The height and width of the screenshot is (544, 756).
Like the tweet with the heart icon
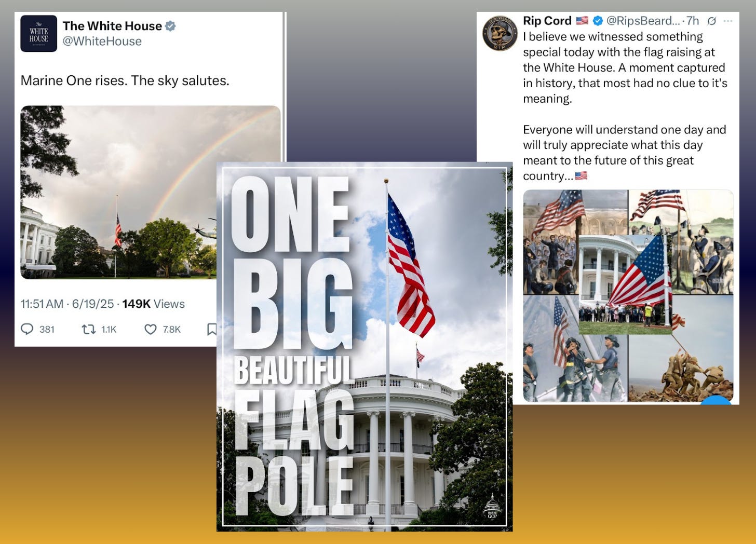(151, 329)
